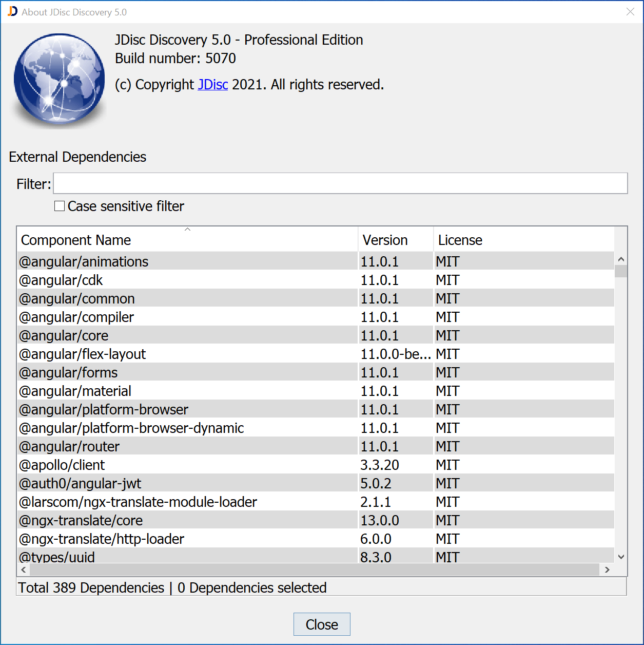
Task: Select the @angular/flex-layout entry
Action: pos(154,353)
